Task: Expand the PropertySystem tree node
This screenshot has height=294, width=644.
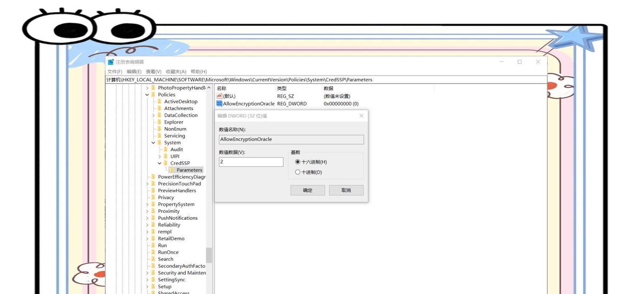Action: tap(147, 204)
